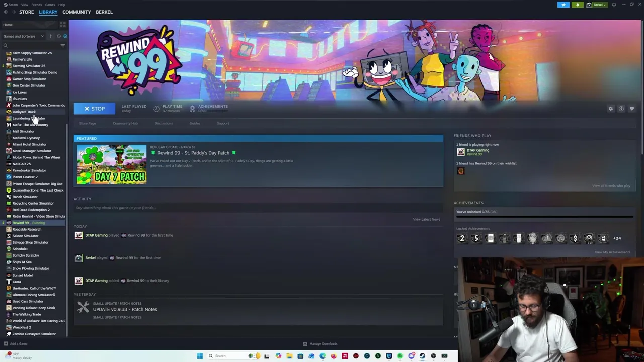Screen dimensions: 644x362
Task: Select locked achievement icon showing 2
Action: tap(462, 238)
